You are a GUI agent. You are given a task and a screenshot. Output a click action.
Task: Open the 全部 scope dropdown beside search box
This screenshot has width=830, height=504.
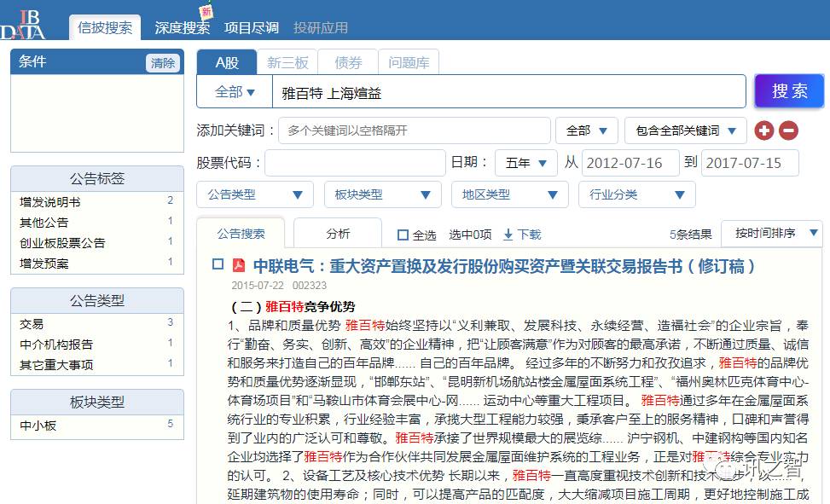(235, 92)
